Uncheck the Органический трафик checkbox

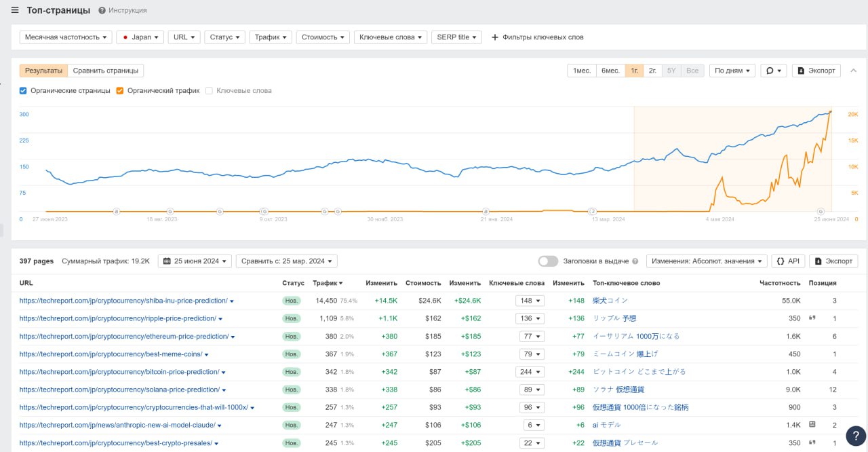[120, 90]
